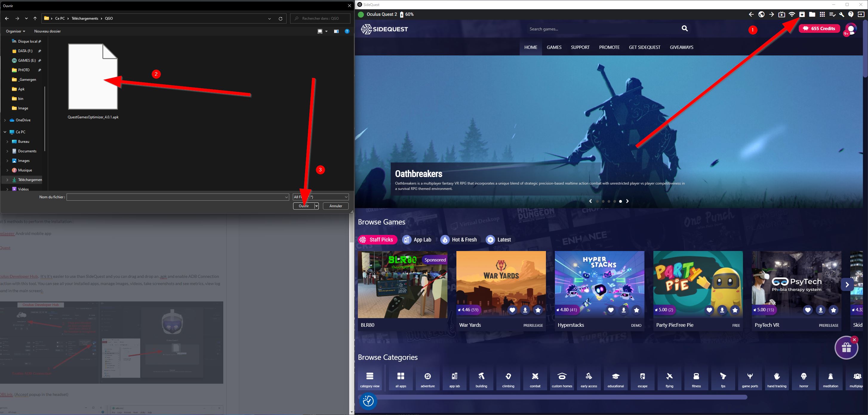The height and width of the screenshot is (415, 868).
Task: Open the running tasks list icon
Action: click(832, 15)
